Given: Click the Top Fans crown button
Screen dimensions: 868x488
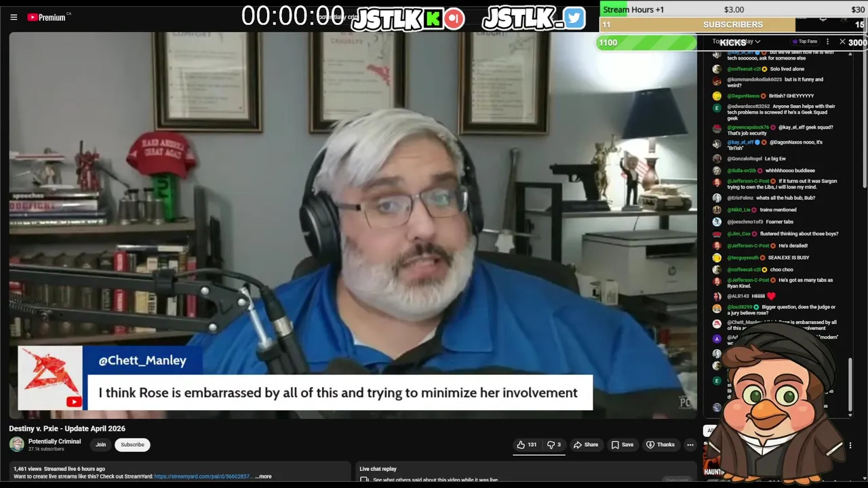Looking at the screenshot, I should 805,41.
